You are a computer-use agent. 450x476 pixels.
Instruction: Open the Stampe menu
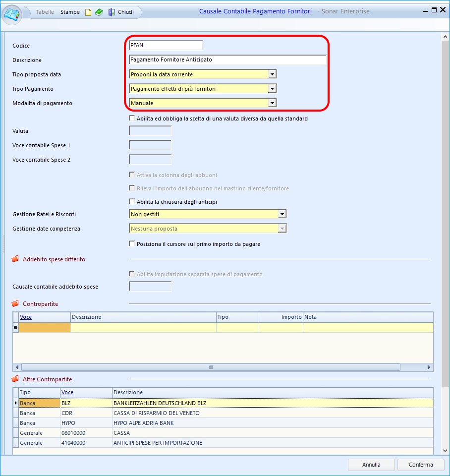point(70,12)
